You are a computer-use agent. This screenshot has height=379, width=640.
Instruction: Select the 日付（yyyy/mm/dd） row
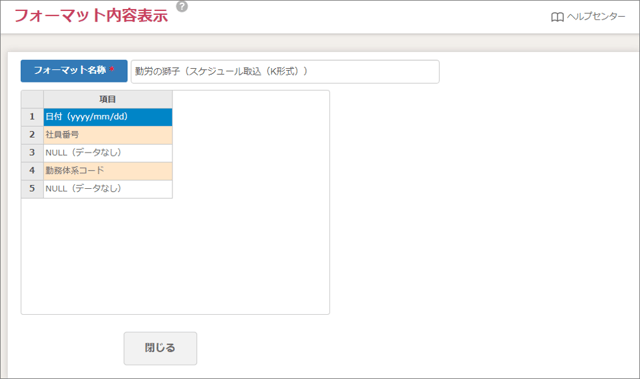pyautogui.click(x=108, y=117)
